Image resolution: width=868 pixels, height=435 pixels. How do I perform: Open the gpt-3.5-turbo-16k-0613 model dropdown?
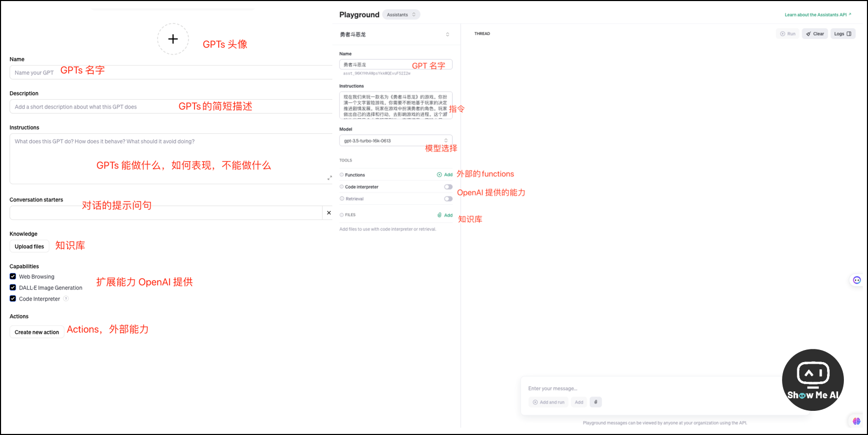pyautogui.click(x=396, y=141)
